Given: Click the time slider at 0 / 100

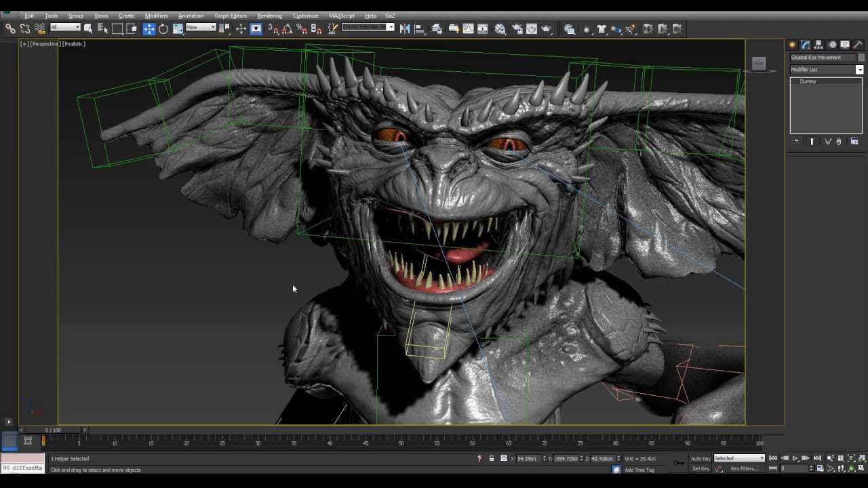Looking at the screenshot, I should pos(53,430).
